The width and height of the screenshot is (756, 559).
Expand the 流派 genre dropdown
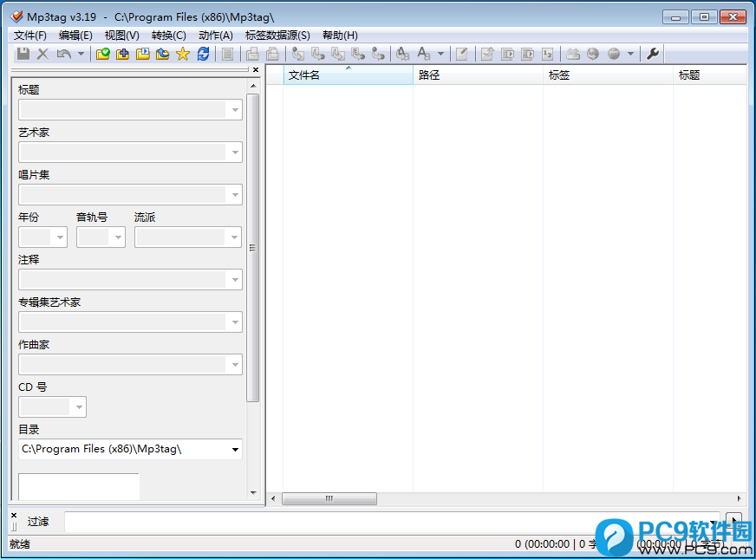click(234, 237)
